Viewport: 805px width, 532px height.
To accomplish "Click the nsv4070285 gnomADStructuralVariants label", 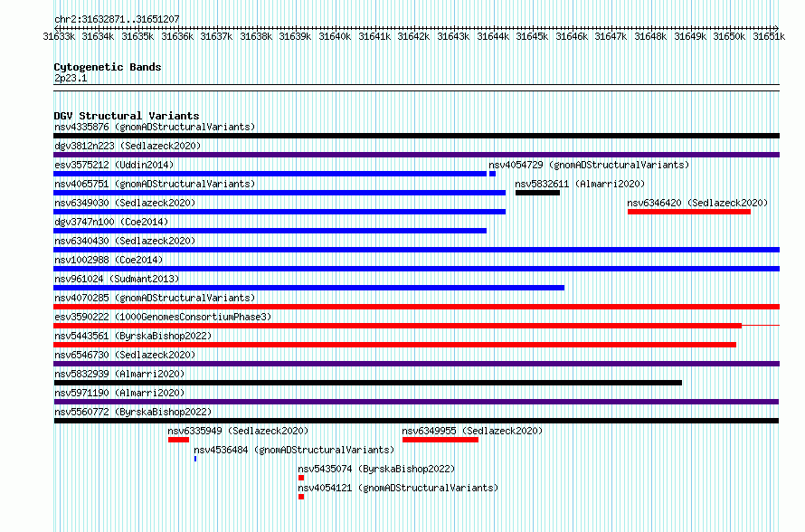I will point(155,298).
